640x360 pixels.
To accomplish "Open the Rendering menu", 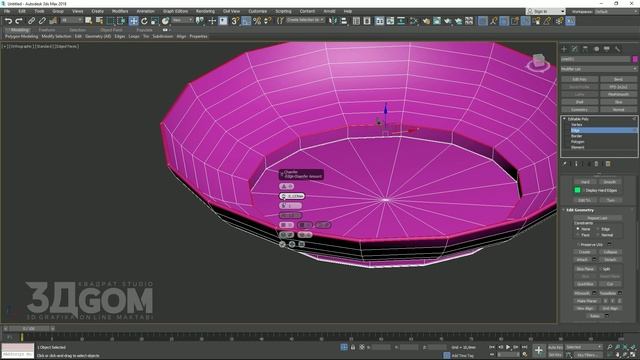I will pyautogui.click(x=205, y=11).
